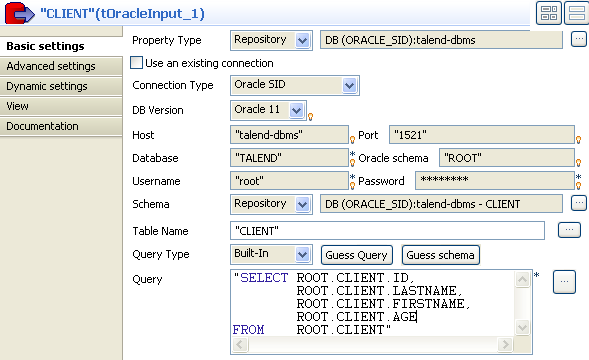Open the Schema type dropdown

pyautogui.click(x=302, y=204)
